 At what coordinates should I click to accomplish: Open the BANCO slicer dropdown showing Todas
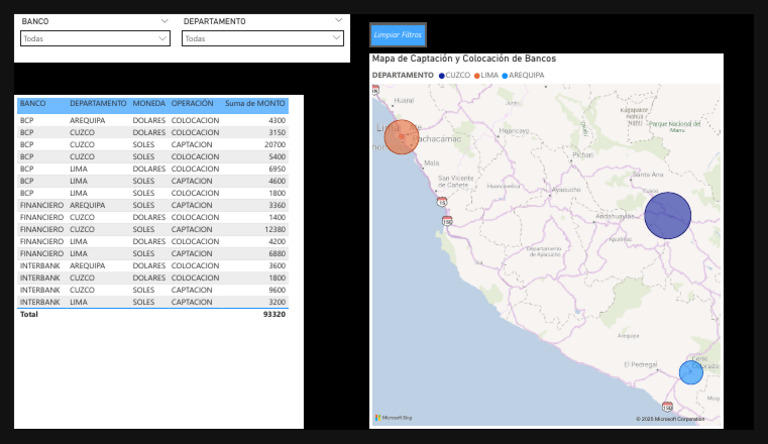95,39
